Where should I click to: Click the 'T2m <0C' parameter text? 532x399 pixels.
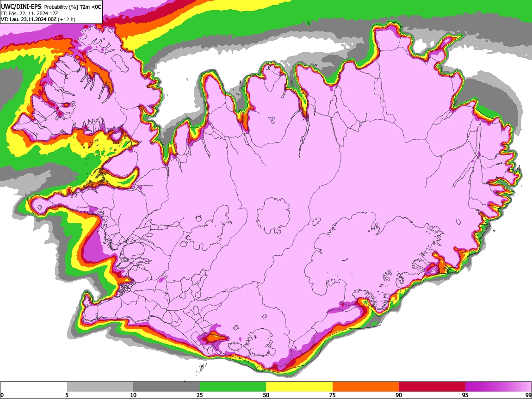[x=90, y=7]
